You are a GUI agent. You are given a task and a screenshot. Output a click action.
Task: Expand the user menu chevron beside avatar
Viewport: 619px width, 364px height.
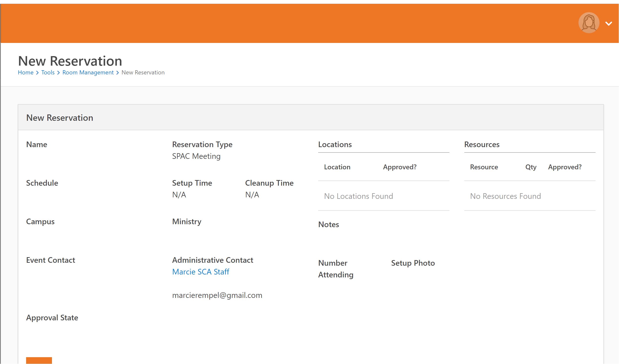tap(609, 24)
